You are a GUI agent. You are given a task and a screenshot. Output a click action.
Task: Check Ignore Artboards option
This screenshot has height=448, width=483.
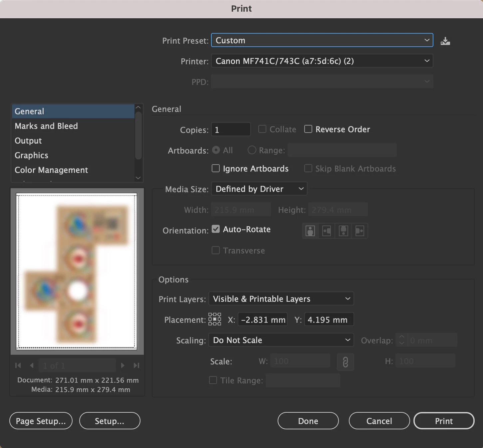(216, 168)
